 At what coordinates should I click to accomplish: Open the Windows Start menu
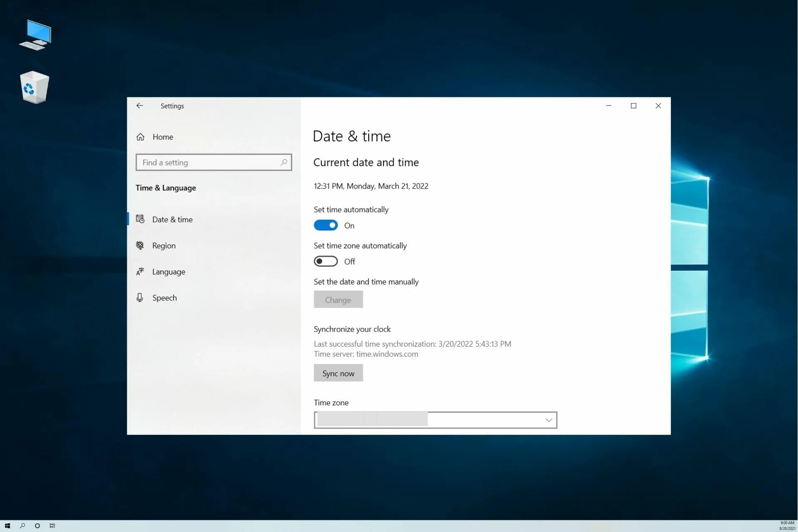tap(7, 526)
